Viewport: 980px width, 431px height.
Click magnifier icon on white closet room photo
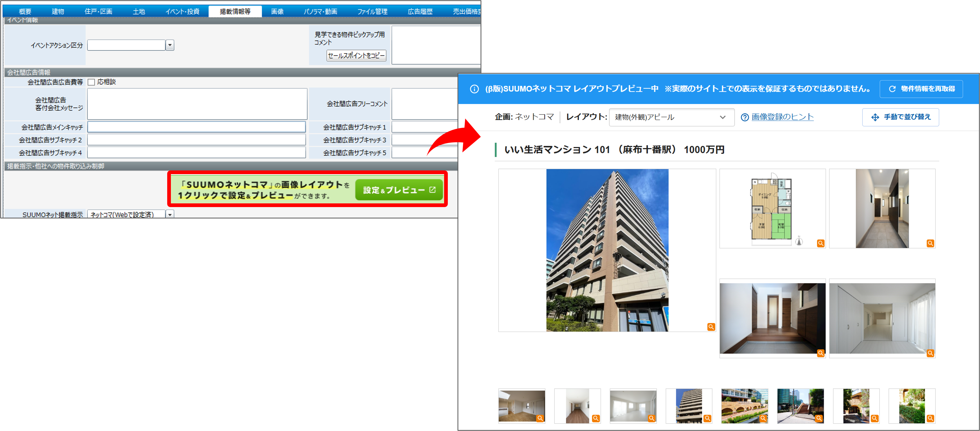(930, 353)
